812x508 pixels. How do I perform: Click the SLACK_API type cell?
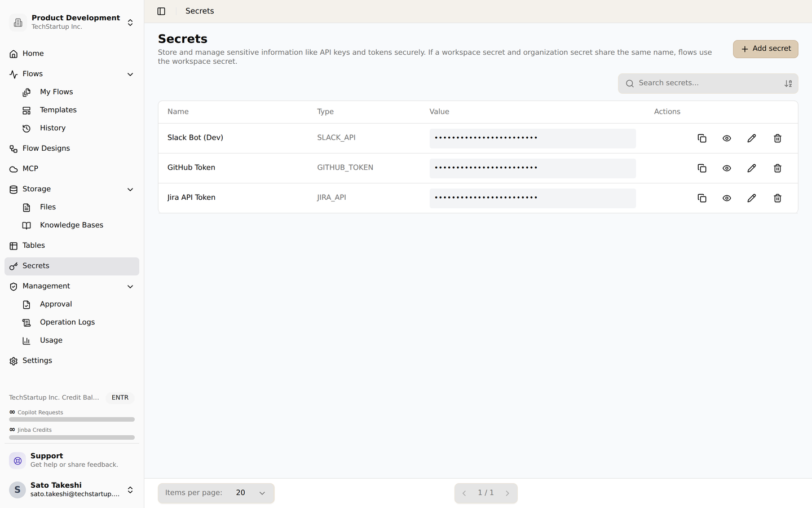(336, 138)
